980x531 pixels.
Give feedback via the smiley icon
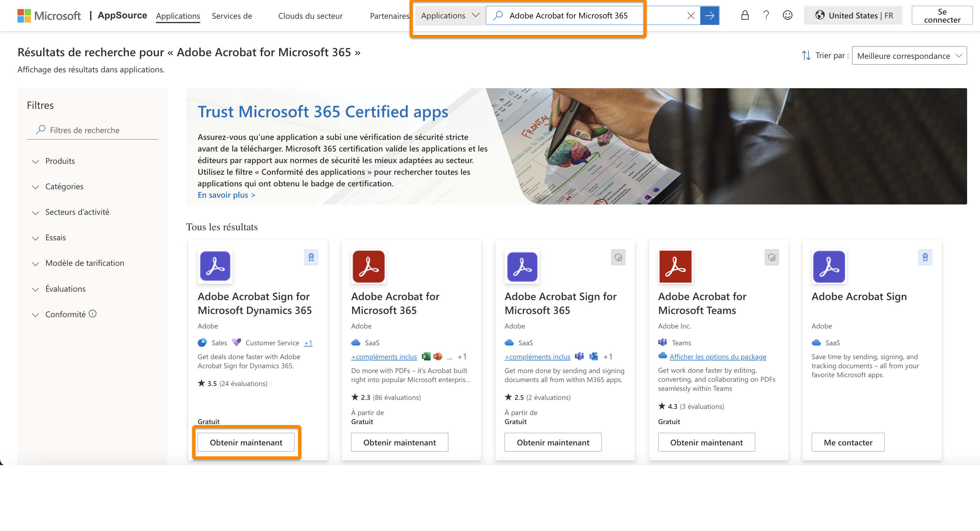787,15
